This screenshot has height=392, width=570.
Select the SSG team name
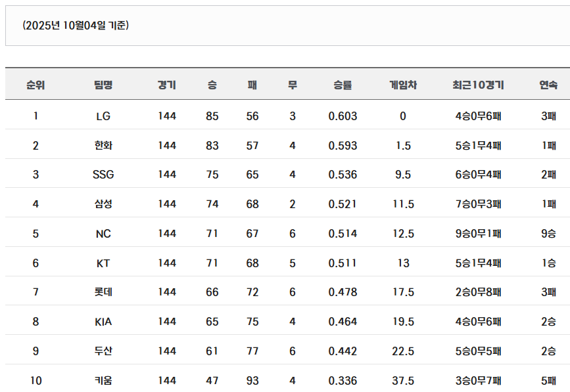pos(103,175)
